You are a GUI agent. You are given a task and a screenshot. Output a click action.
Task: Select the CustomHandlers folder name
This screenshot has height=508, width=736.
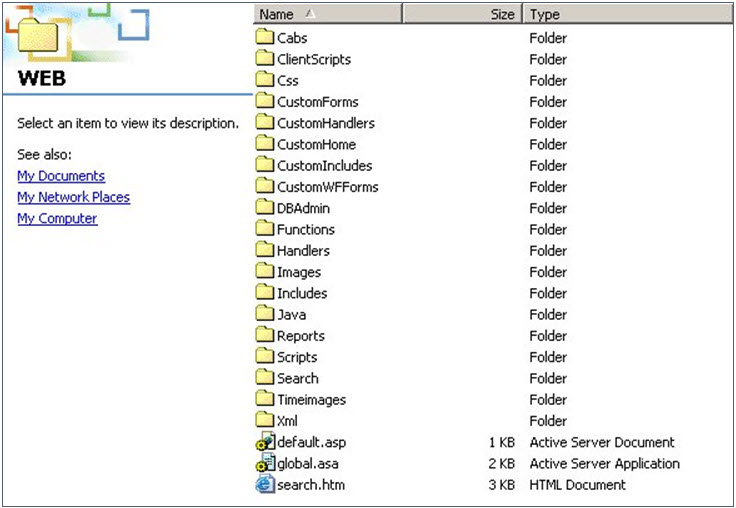(x=326, y=123)
